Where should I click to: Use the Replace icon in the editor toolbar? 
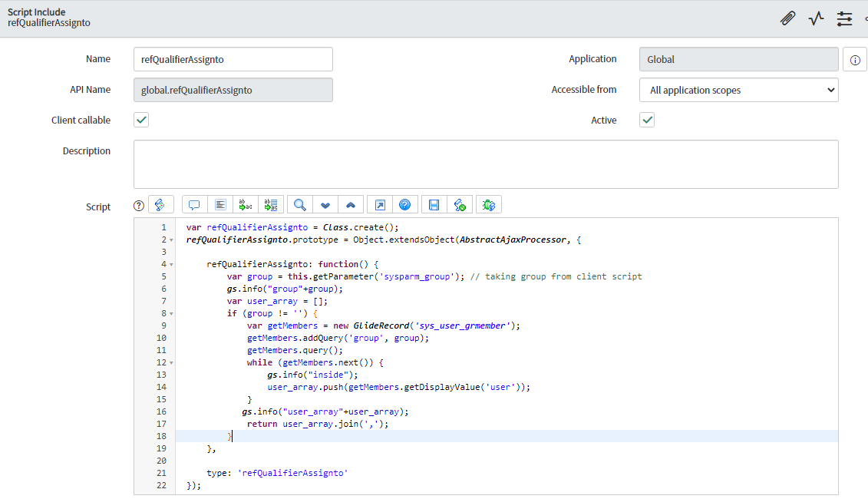coord(246,204)
